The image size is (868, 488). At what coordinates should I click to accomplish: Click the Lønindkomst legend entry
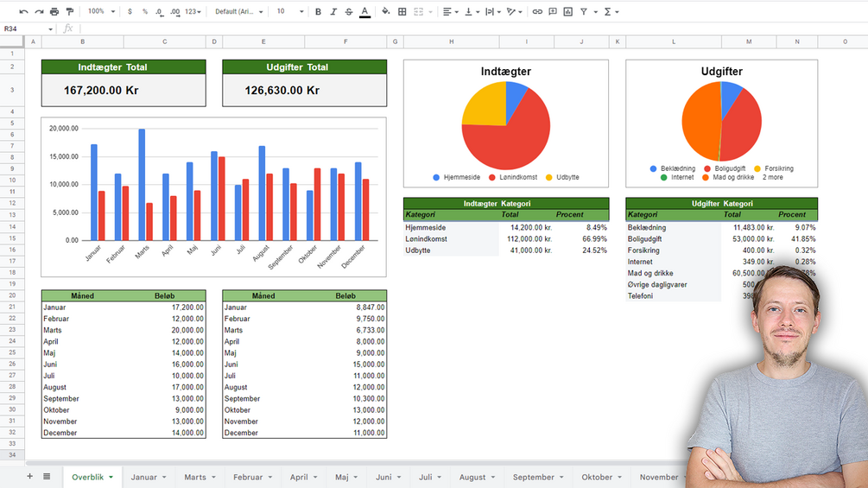513,177
